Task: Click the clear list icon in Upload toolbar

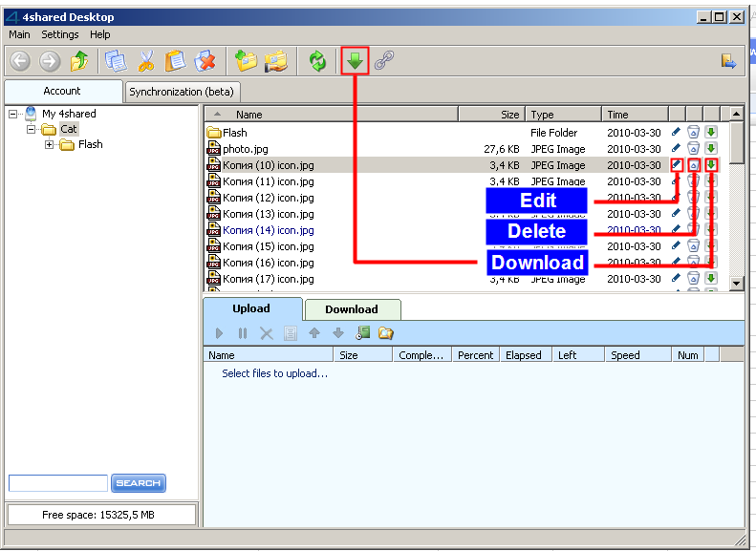Action: 291,333
